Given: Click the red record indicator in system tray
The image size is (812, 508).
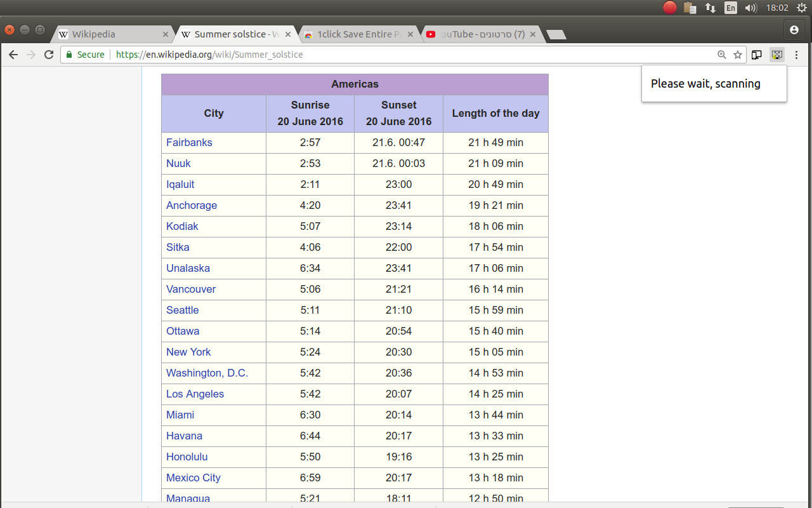Looking at the screenshot, I should (x=669, y=8).
